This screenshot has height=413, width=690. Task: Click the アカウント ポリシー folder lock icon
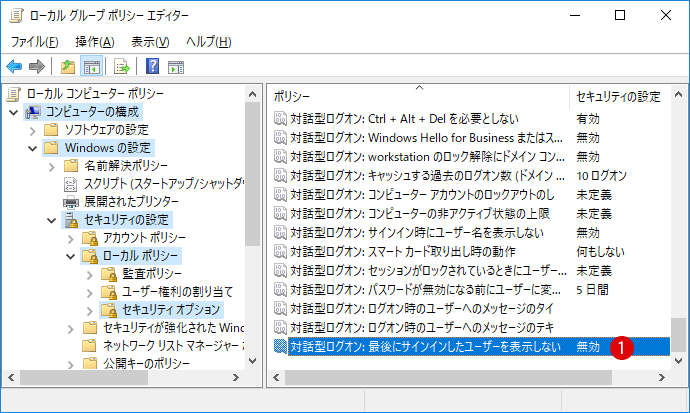tap(90, 238)
